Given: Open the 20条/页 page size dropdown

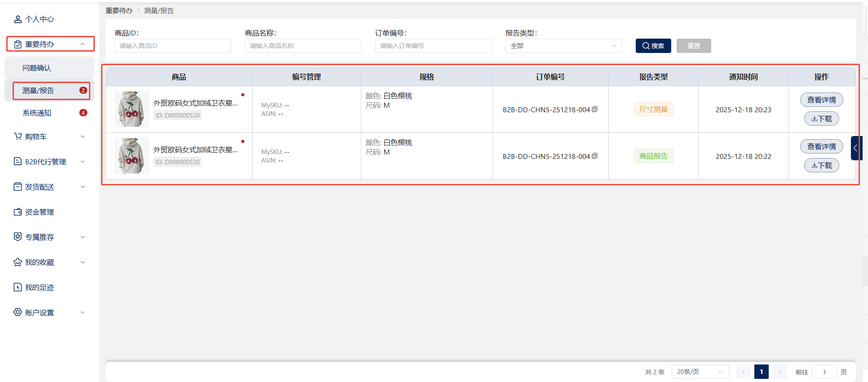Looking at the screenshot, I should click(700, 372).
